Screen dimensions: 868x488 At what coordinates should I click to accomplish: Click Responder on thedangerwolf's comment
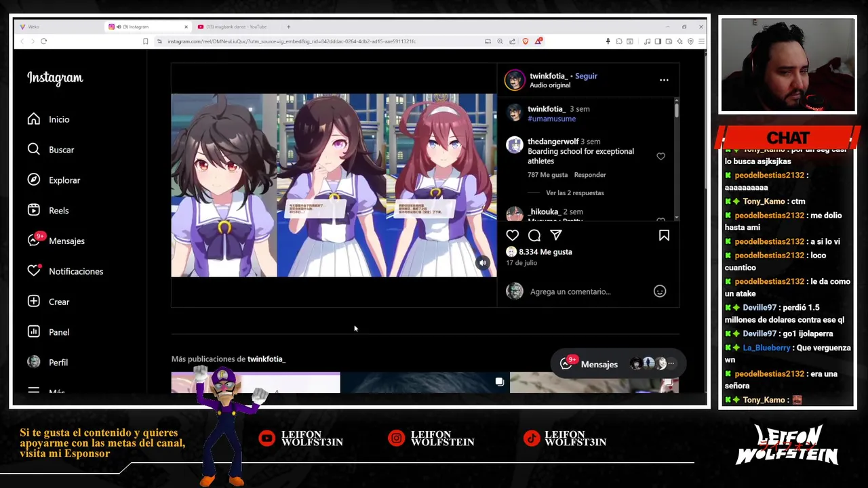(590, 175)
